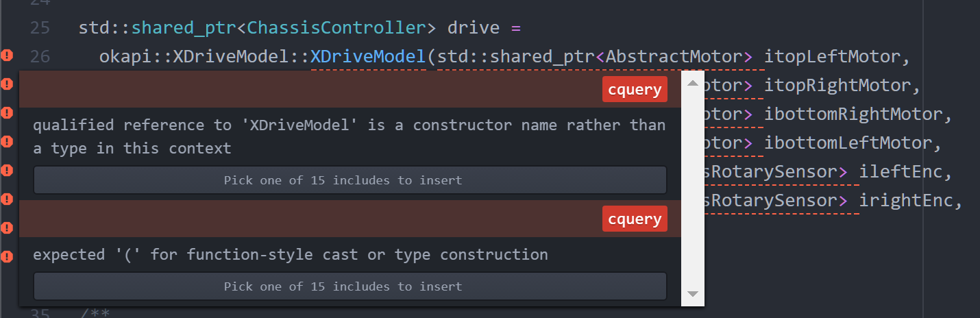Click the error icon beside line 26
Image resolution: width=980 pixels, height=318 pixels.
click(7, 55)
